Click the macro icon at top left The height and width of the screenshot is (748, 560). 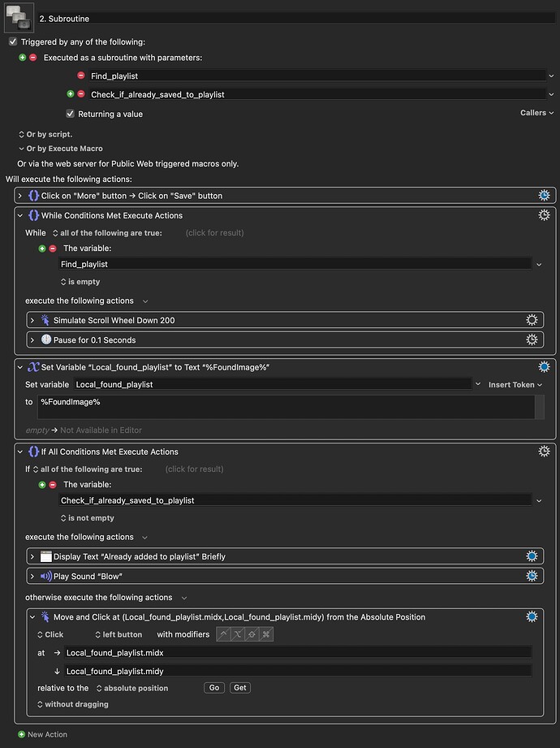point(19,17)
